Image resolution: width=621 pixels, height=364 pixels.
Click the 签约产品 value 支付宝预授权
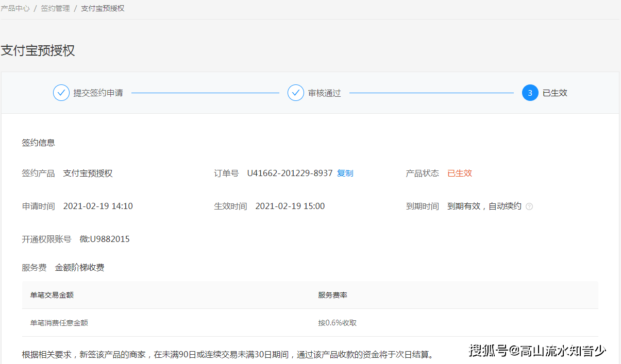click(x=88, y=174)
